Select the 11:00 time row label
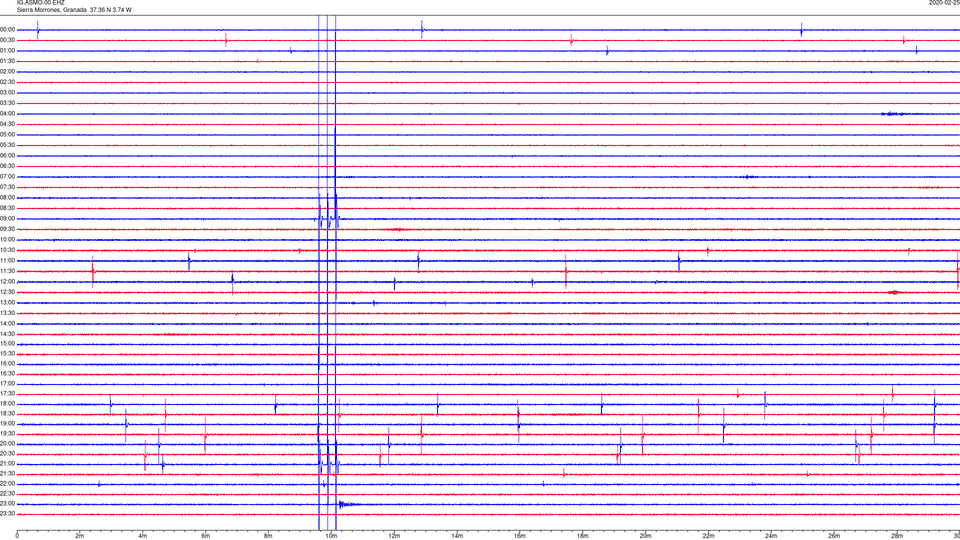 click(8, 261)
